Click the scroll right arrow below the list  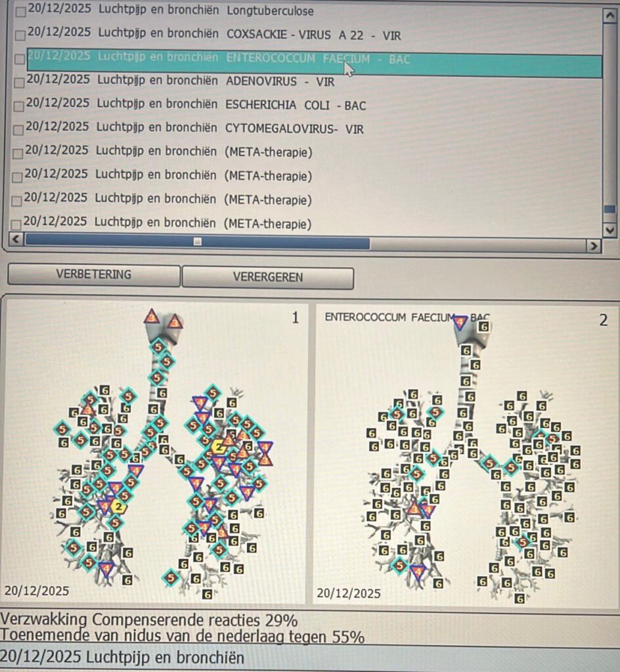(x=593, y=246)
